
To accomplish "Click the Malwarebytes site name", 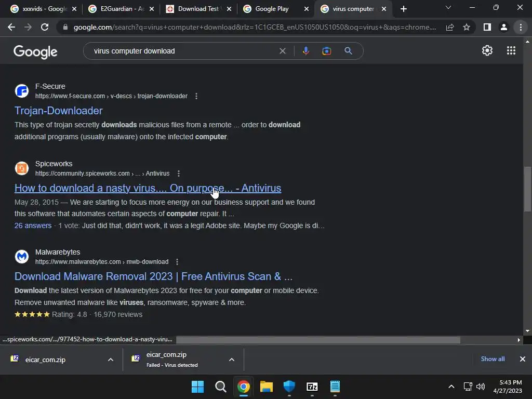I will [58, 252].
